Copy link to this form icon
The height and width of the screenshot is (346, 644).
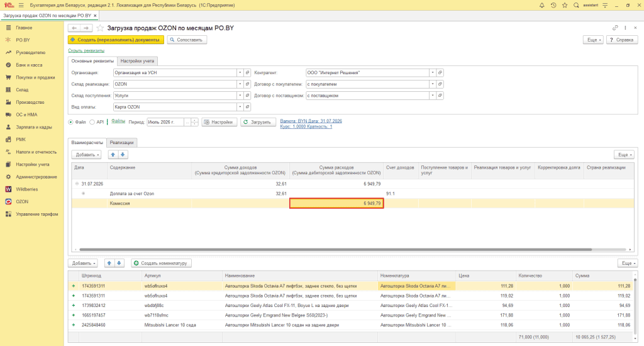click(x=615, y=28)
